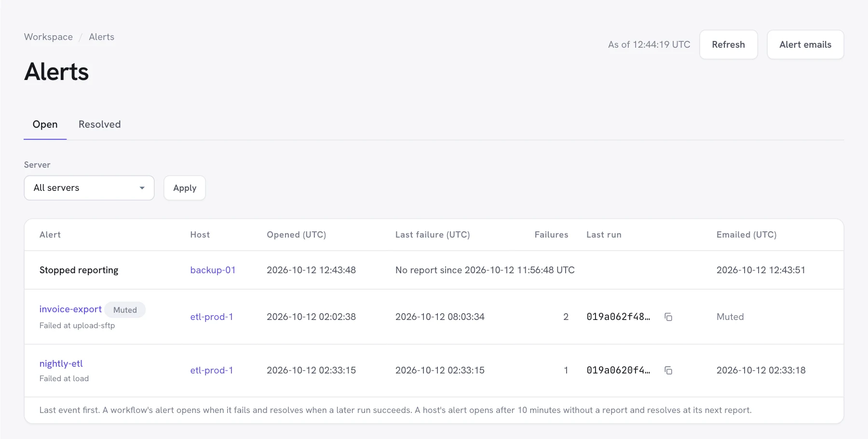Click the Host column header

point(200,235)
